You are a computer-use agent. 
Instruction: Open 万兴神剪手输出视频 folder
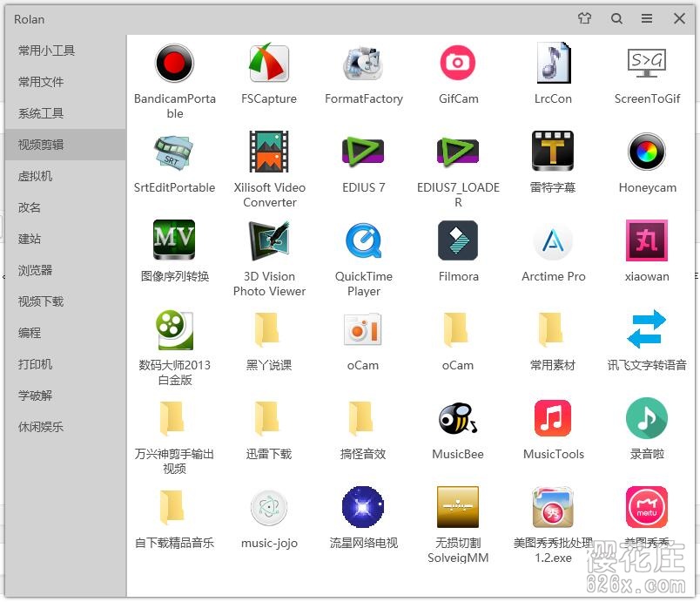pyautogui.click(x=172, y=418)
